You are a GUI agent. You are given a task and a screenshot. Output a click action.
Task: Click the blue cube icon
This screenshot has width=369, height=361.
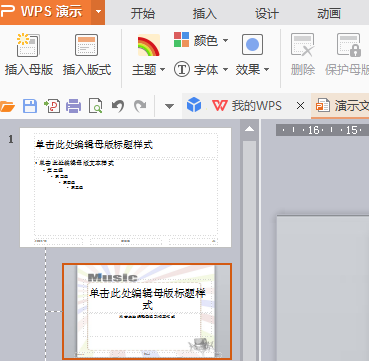tap(194, 106)
